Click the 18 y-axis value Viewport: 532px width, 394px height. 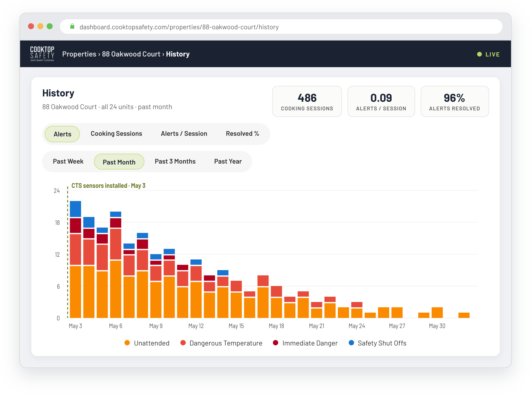(57, 223)
